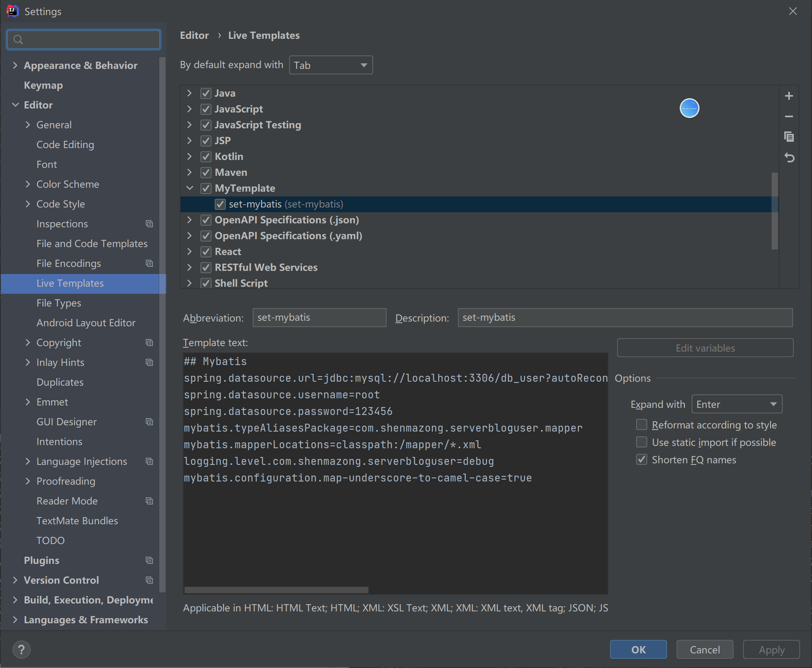Screen dimensions: 812x668
Task: Disable the set-mybatis template checkbox
Action: 220,204
